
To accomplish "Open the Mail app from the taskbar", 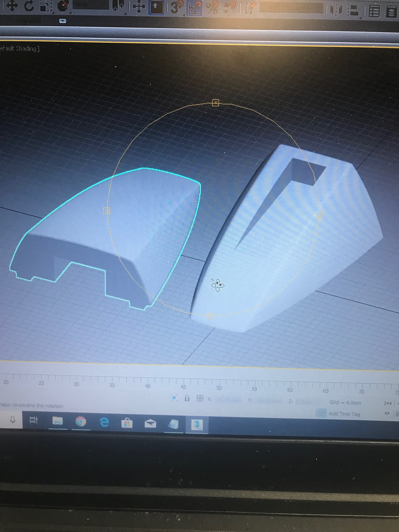I will click(150, 424).
